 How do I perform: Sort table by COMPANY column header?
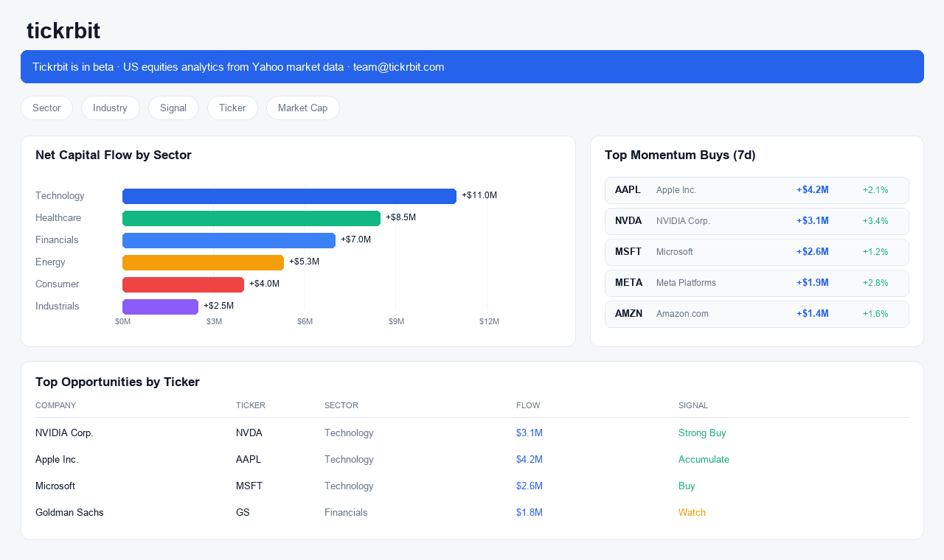(x=55, y=405)
